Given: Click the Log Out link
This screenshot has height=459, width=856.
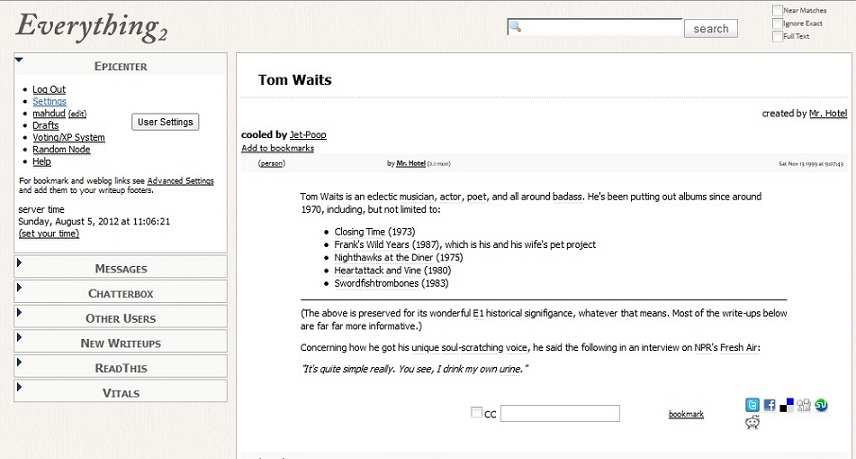Looking at the screenshot, I should tap(49, 90).
